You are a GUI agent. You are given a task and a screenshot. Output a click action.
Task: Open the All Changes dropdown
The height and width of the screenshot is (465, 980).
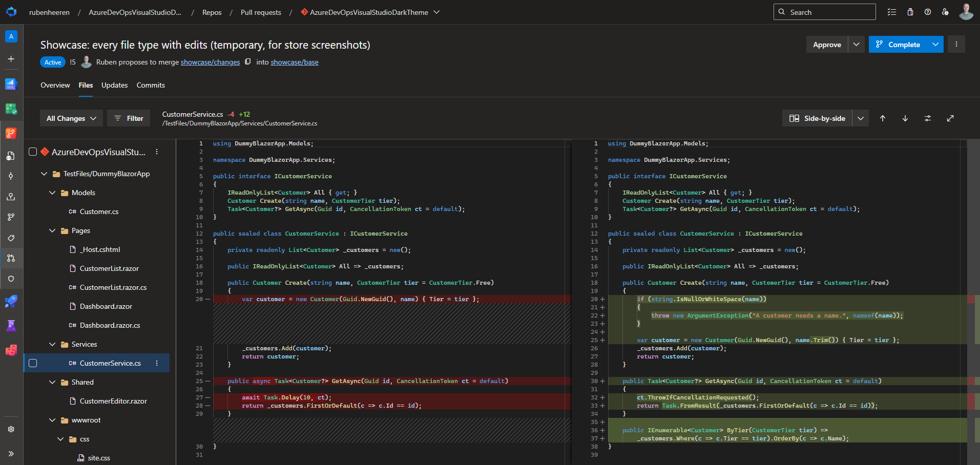click(x=71, y=118)
